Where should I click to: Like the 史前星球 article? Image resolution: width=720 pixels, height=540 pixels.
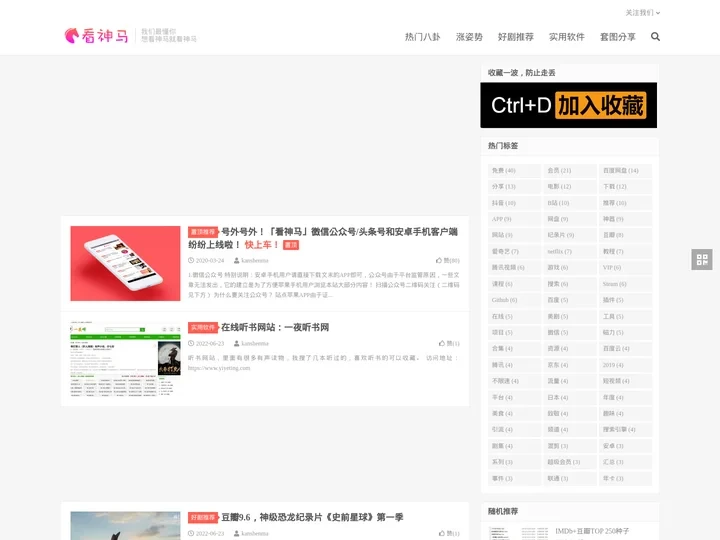coord(449,534)
